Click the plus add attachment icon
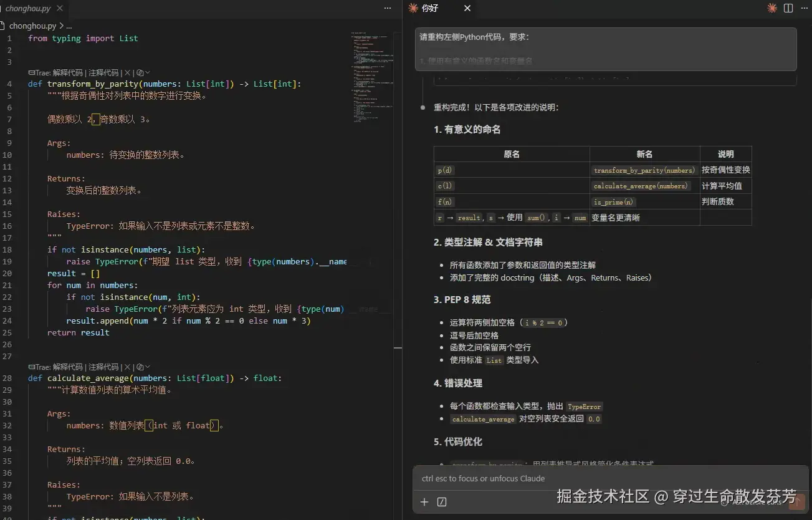Image resolution: width=812 pixels, height=520 pixels. click(x=424, y=502)
